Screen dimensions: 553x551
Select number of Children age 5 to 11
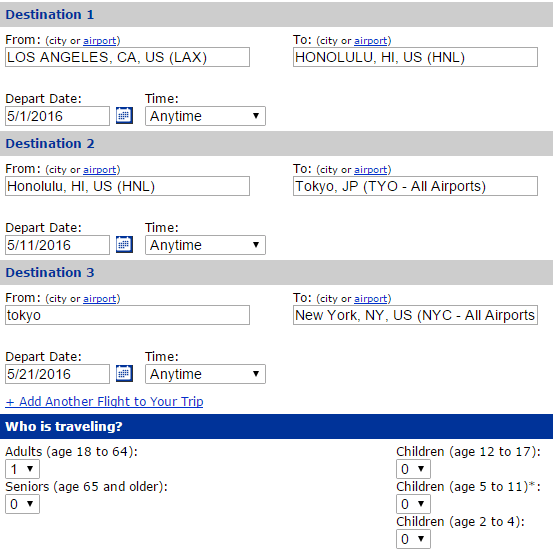click(413, 504)
